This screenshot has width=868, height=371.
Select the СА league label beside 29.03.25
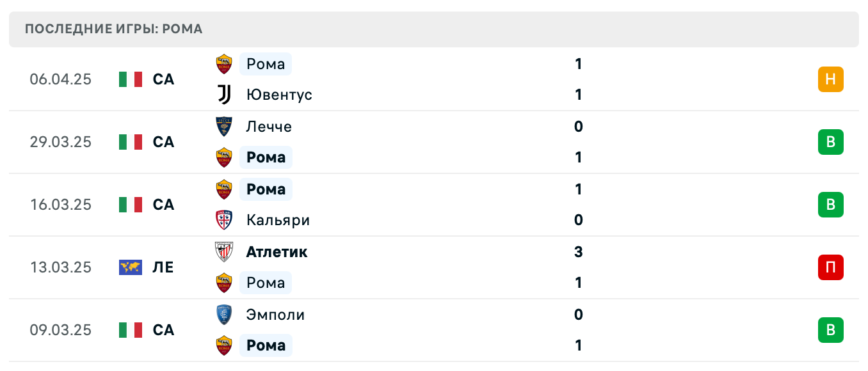click(163, 142)
